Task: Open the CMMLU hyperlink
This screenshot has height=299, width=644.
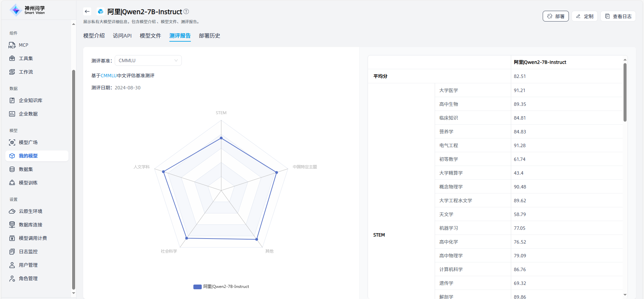Action: 109,76
